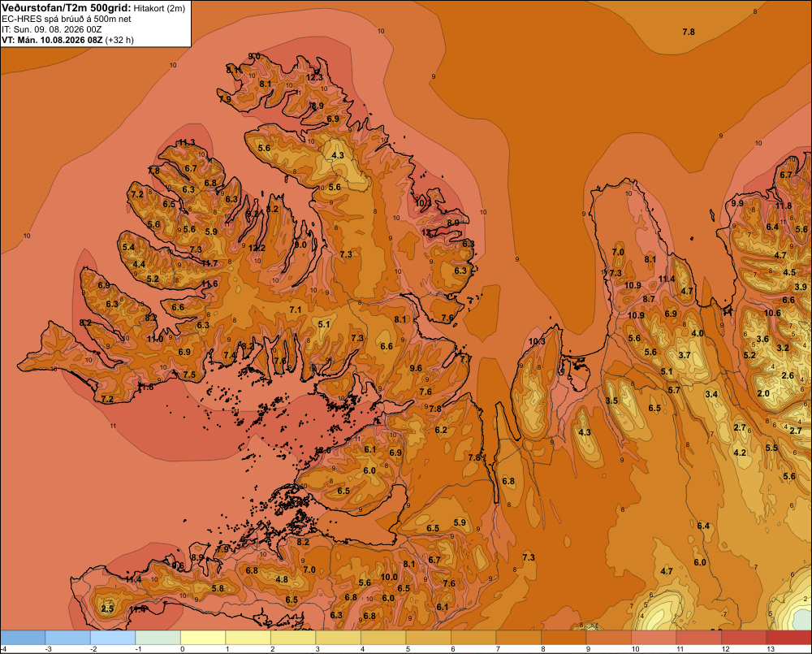Viewport: 812px width, 654px height.
Task: Click the 8.2 label on the western peninsula tip
Action: pos(85,323)
